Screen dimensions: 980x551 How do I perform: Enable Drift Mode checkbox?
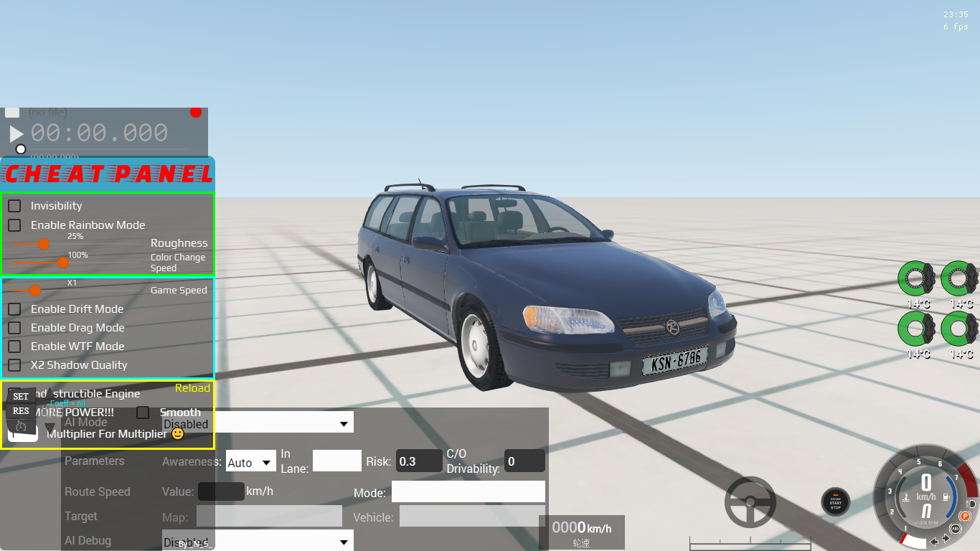pyautogui.click(x=14, y=309)
